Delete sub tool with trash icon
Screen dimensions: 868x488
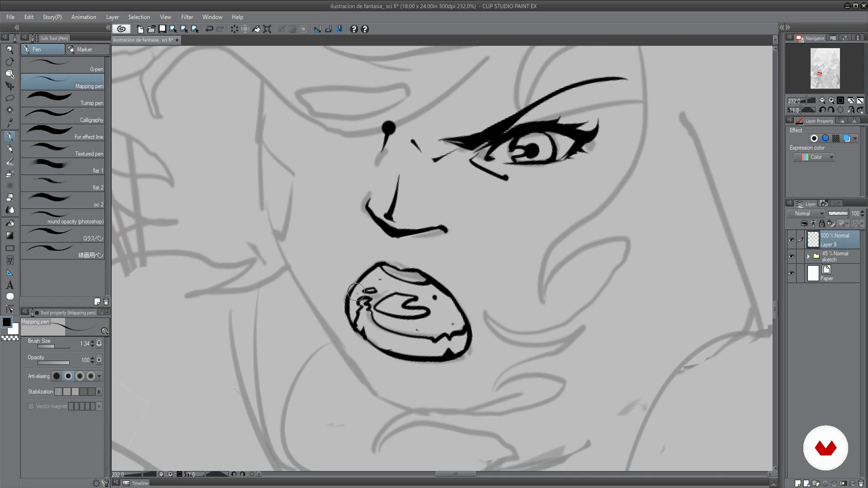pos(106,301)
